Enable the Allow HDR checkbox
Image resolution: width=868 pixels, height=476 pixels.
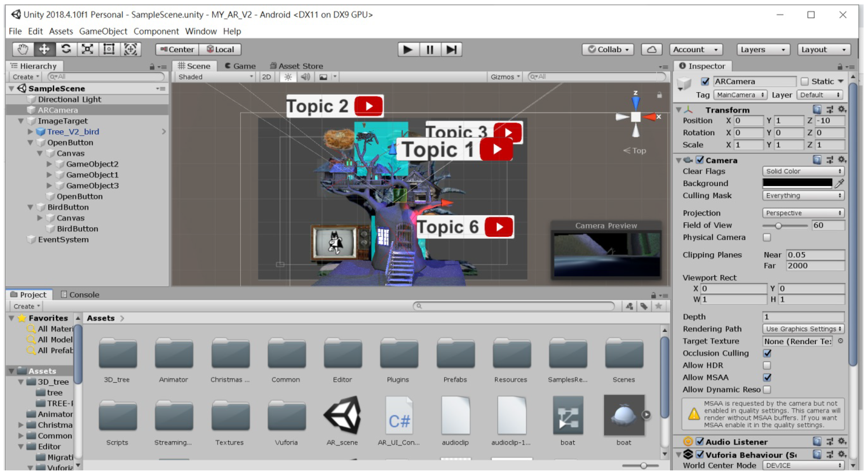[767, 366]
